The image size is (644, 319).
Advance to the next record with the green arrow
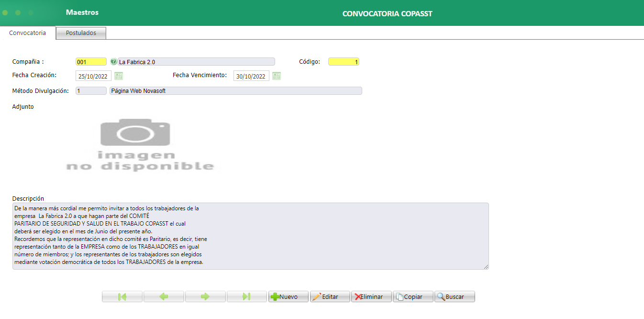pos(205,296)
